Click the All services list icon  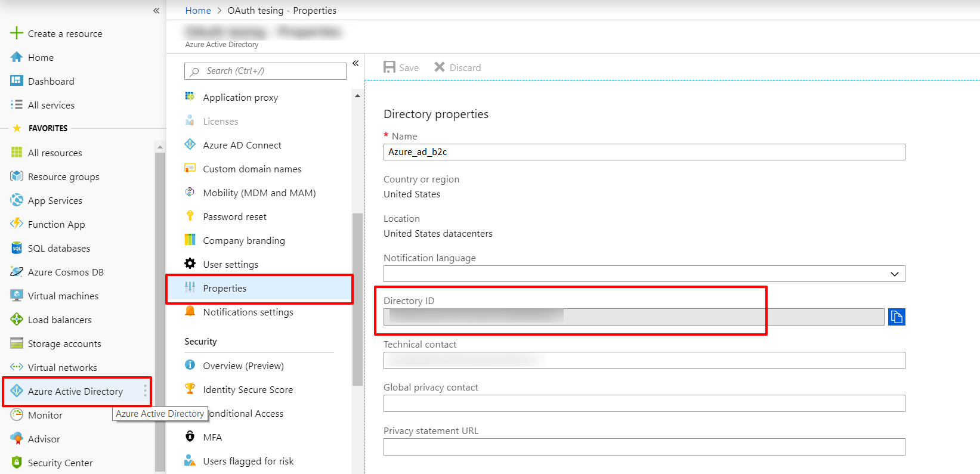pos(17,105)
